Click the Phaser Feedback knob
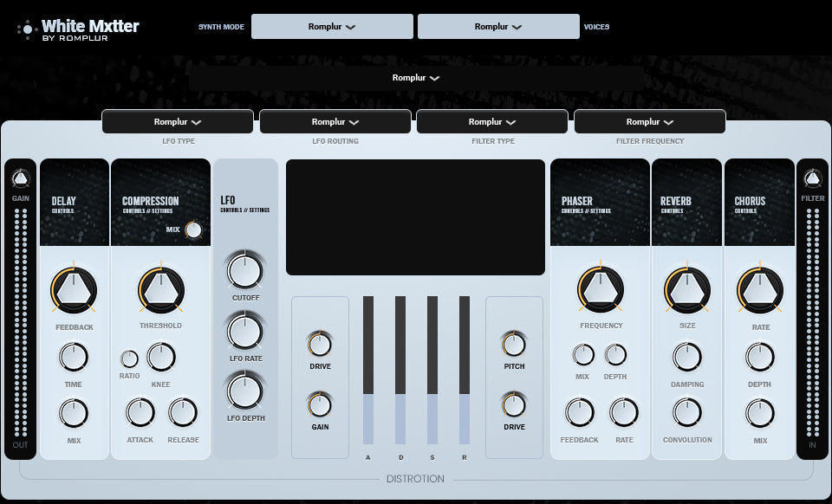The height and width of the screenshot is (504, 832). tap(580, 412)
